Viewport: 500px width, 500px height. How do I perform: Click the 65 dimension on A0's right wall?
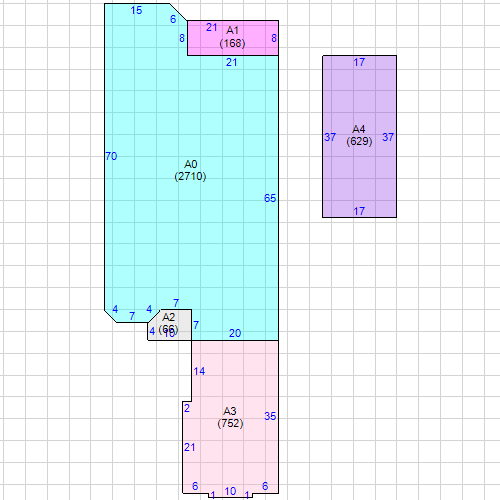(270, 198)
